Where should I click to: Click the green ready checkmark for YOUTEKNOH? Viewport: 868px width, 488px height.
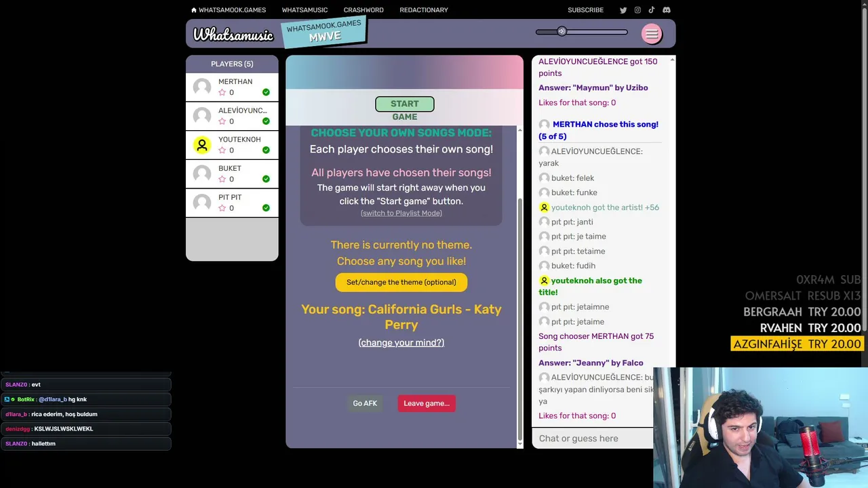pyautogui.click(x=266, y=150)
